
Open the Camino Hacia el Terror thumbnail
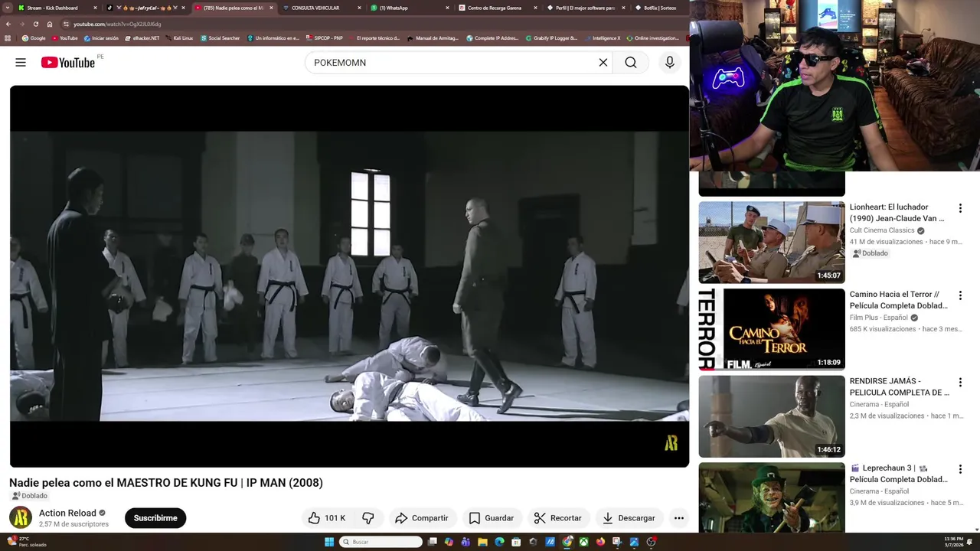pos(772,329)
